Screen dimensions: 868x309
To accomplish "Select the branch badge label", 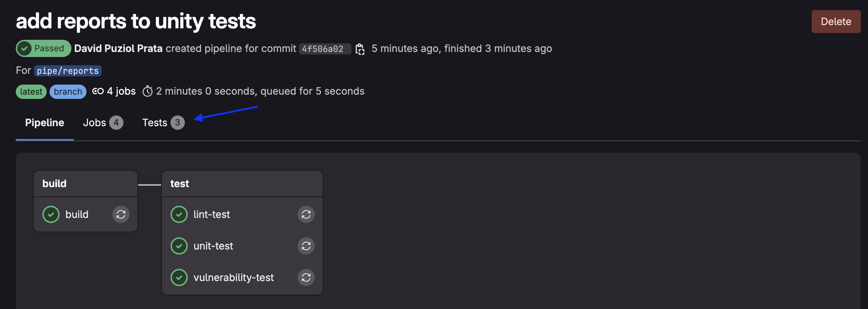I will (68, 91).
